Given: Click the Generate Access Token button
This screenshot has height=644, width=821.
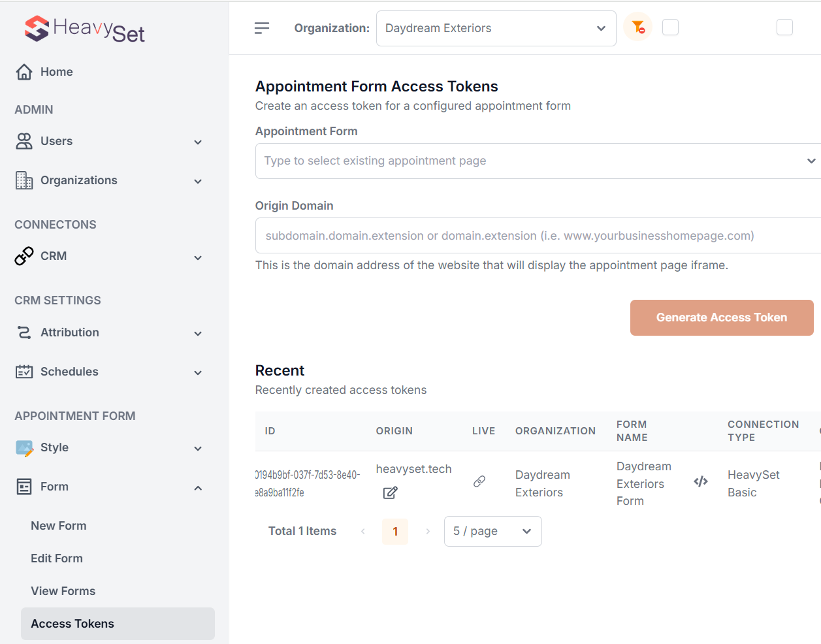Looking at the screenshot, I should pyautogui.click(x=721, y=318).
